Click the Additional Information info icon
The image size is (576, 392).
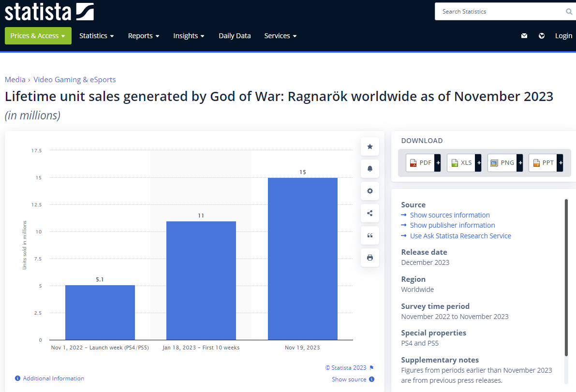17,378
